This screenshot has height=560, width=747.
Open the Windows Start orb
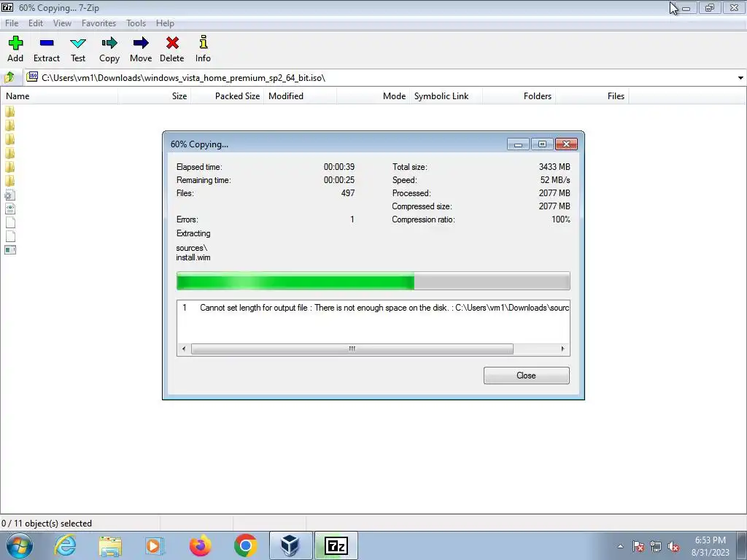point(20,545)
